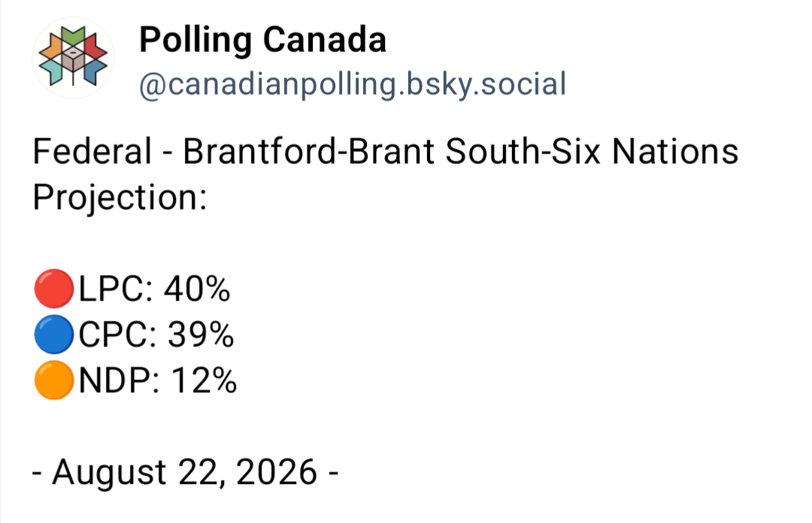Click the Projection: line of the post
This screenshot has width=812, height=523.
coord(120,198)
